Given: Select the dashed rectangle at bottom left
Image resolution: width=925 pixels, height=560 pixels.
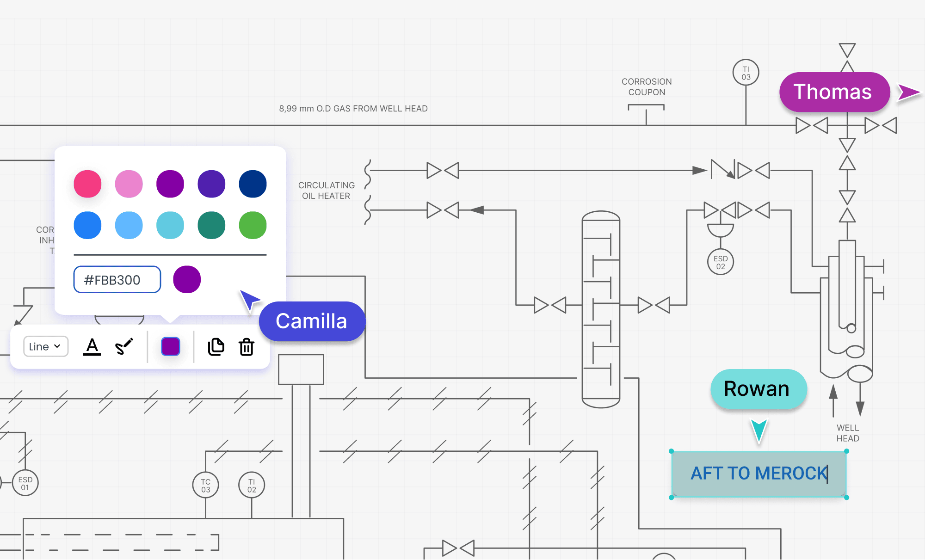Looking at the screenshot, I should coord(110,542).
